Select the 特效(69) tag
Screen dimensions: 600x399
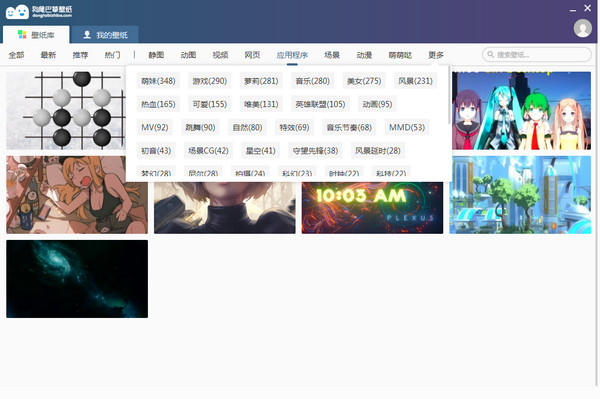coord(294,127)
